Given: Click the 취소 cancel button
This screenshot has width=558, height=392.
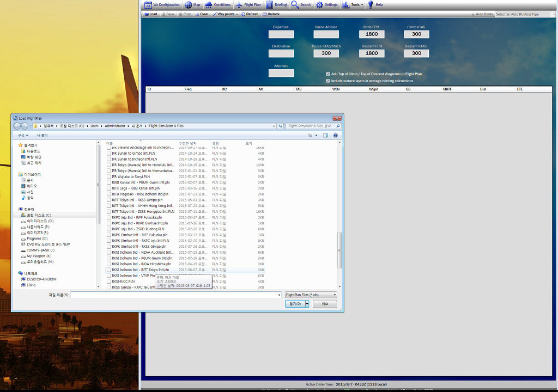Looking at the screenshot, I should [325, 304].
